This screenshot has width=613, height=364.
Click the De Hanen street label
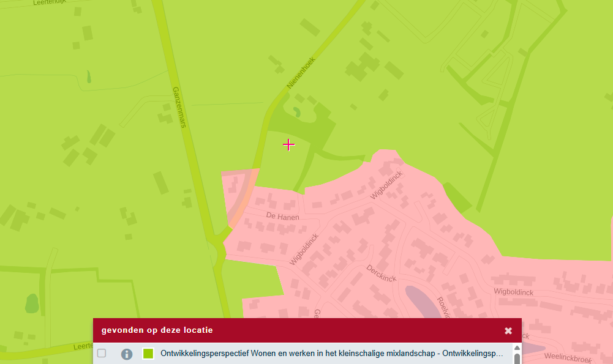[283, 217]
